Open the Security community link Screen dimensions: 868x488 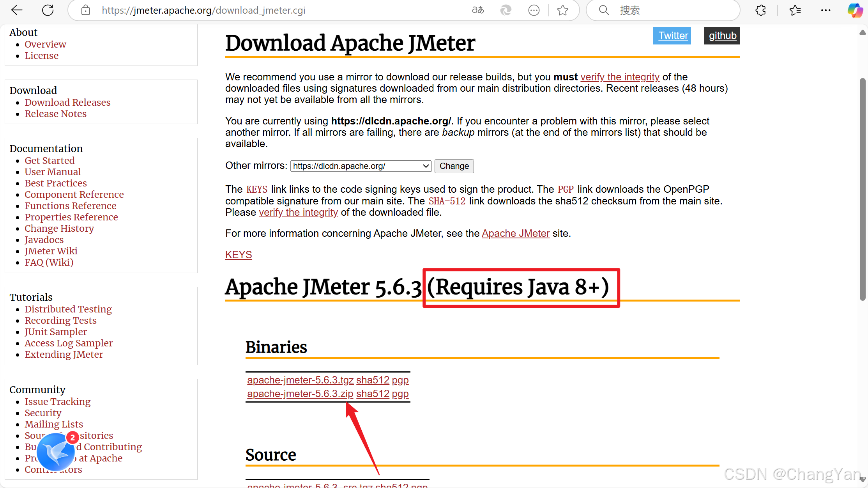[43, 413]
